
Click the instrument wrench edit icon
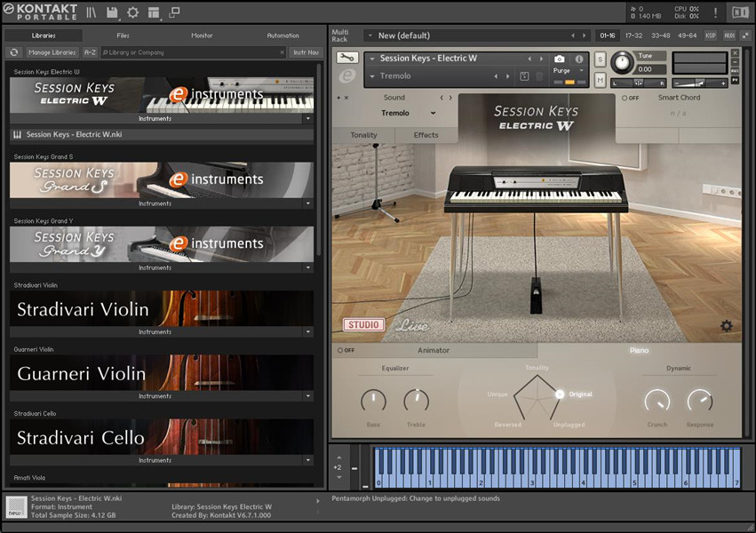click(348, 59)
